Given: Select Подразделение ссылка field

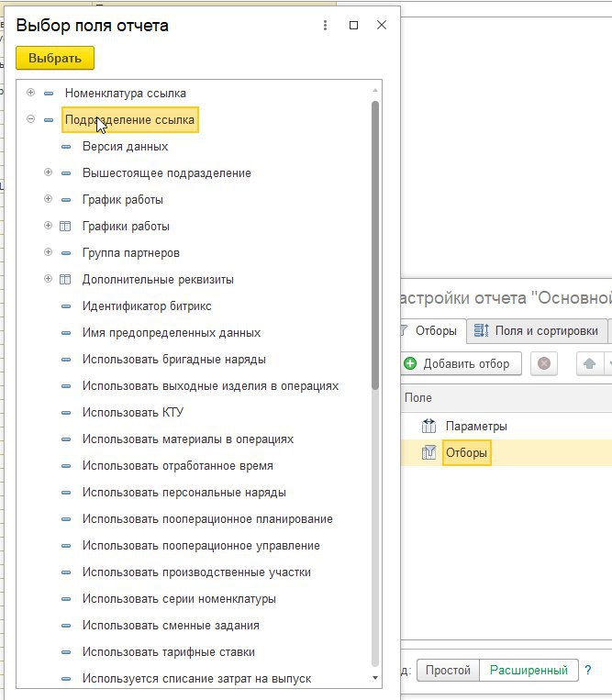Looking at the screenshot, I should [x=130, y=119].
